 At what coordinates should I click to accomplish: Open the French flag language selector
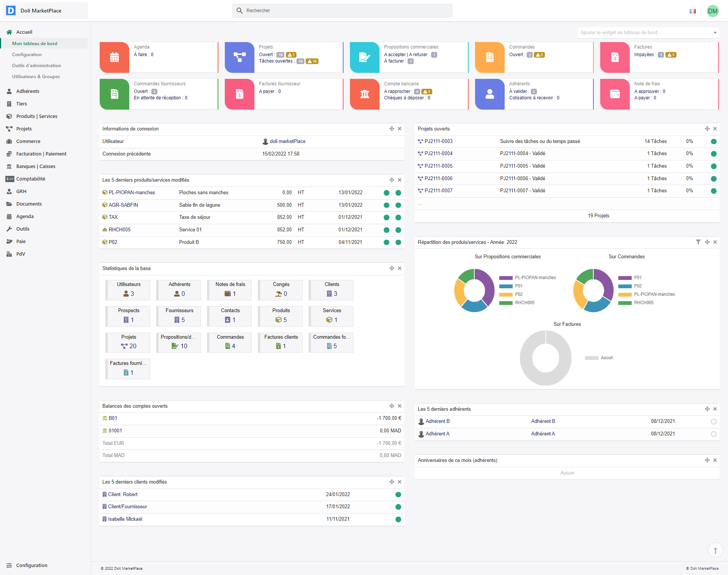(x=693, y=11)
